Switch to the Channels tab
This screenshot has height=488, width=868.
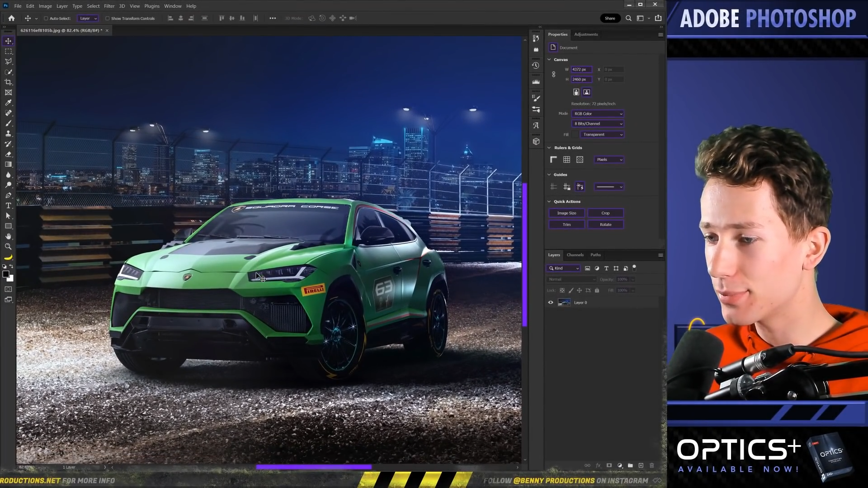[575, 254]
